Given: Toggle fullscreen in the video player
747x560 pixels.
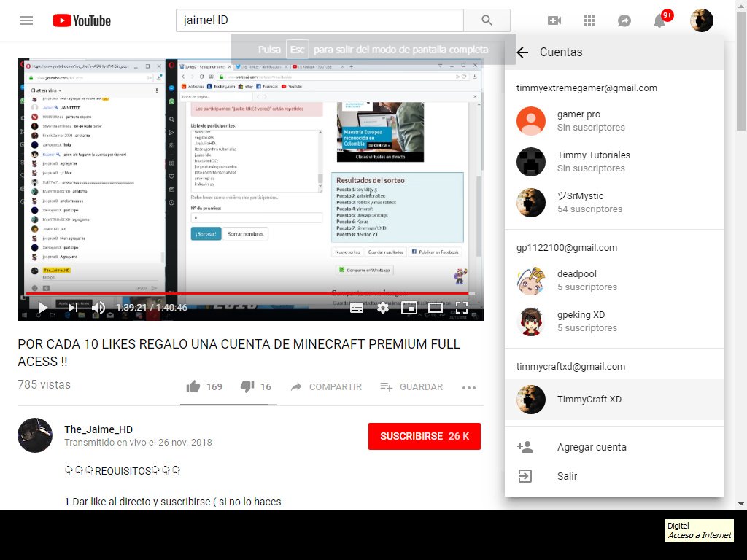Looking at the screenshot, I should click(x=461, y=308).
